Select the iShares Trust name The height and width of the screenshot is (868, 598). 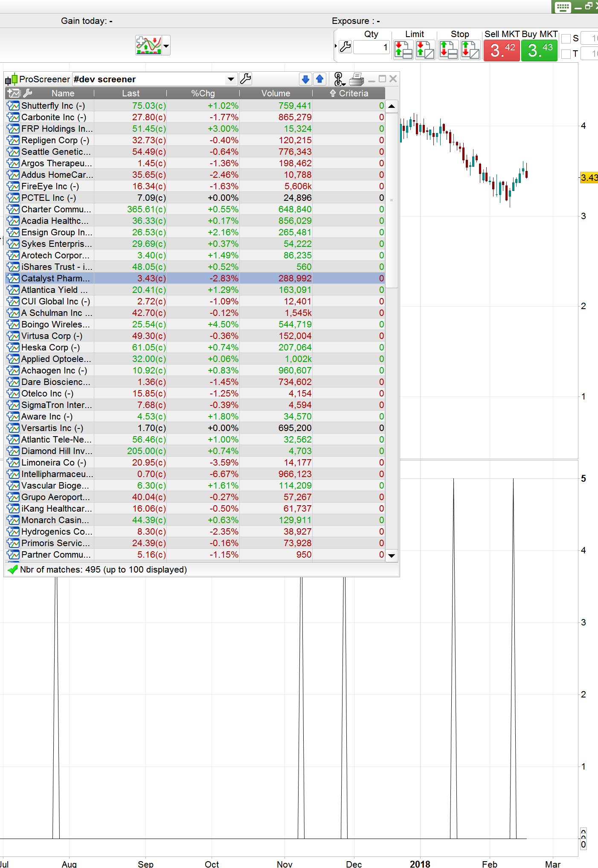coord(57,267)
